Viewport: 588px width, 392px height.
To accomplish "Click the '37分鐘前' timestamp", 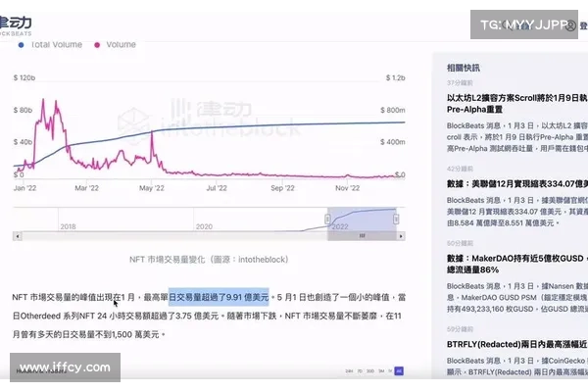I will (460, 83).
